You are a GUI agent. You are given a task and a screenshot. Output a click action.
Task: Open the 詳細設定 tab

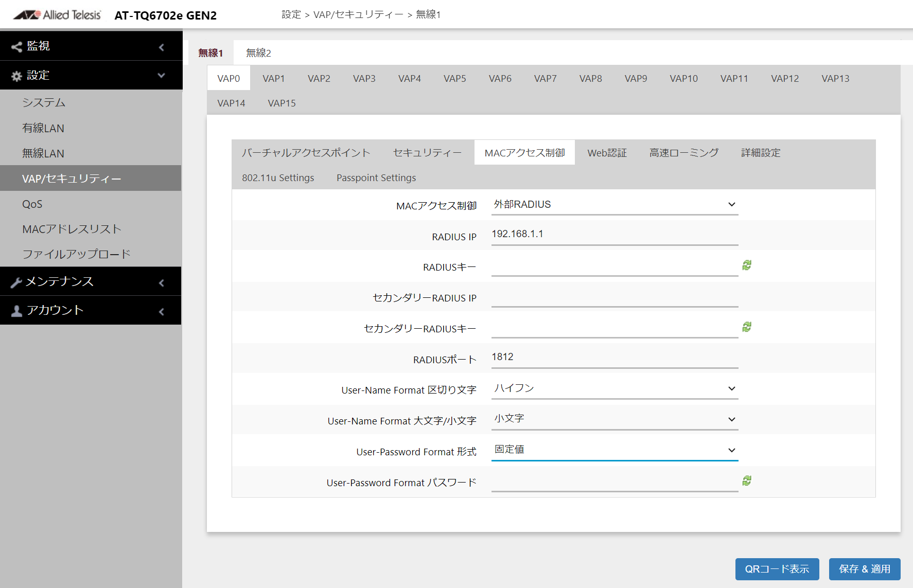pos(761,153)
